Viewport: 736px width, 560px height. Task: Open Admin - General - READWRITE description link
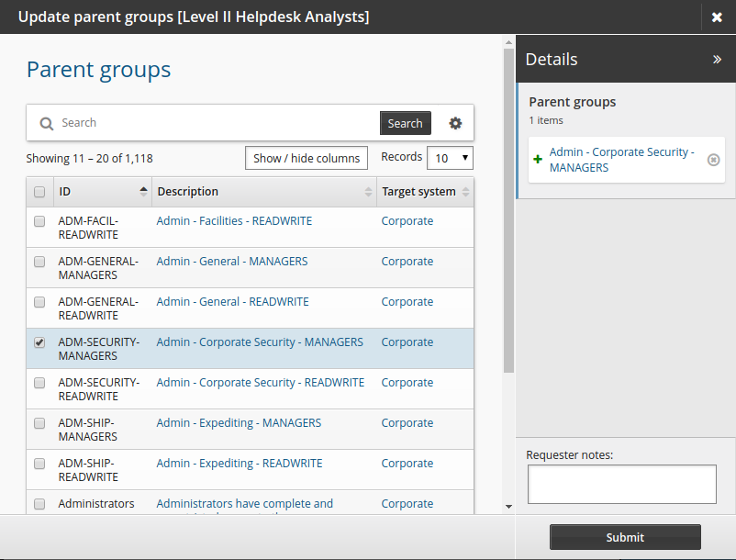[x=232, y=302]
